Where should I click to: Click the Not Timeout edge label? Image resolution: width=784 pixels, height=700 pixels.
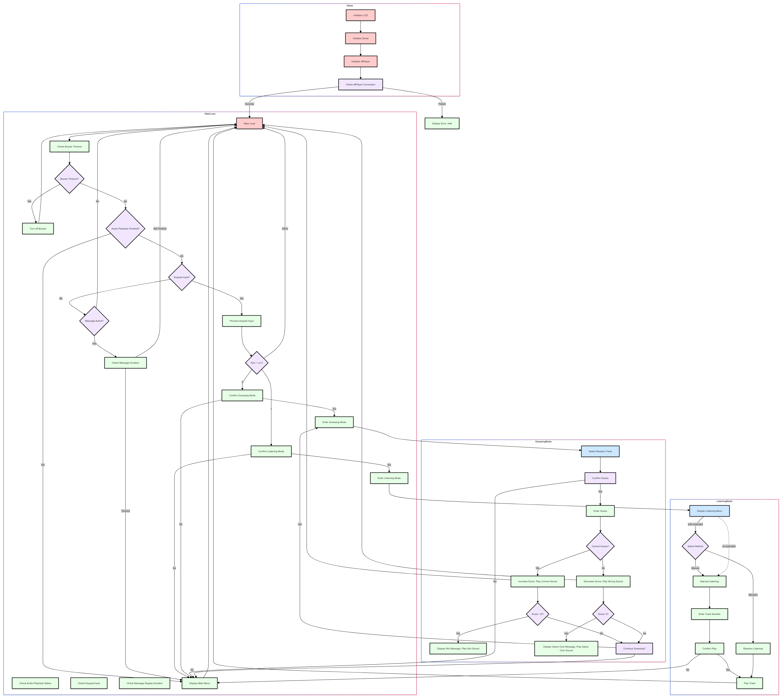pyautogui.click(x=160, y=228)
